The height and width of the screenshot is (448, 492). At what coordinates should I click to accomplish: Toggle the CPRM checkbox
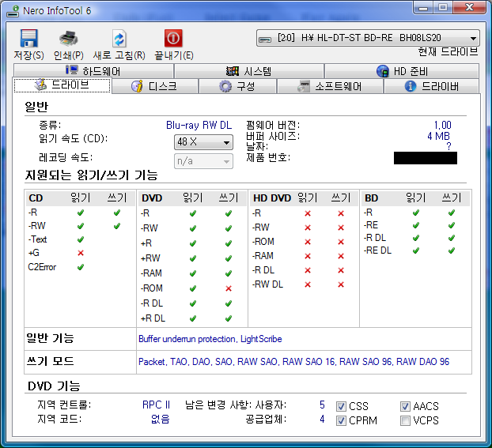341,420
